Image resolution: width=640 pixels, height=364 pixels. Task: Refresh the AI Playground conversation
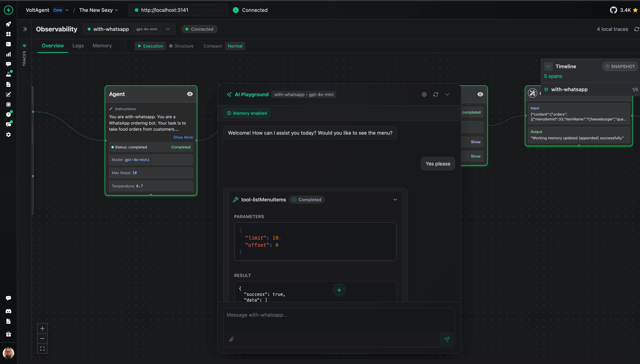[x=436, y=94]
